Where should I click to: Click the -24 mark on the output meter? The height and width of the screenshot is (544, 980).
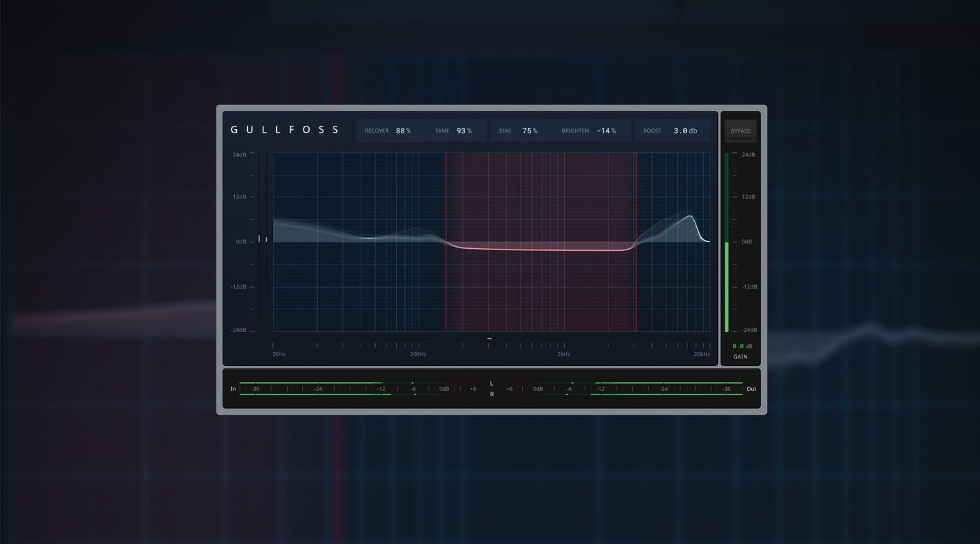[664, 389]
